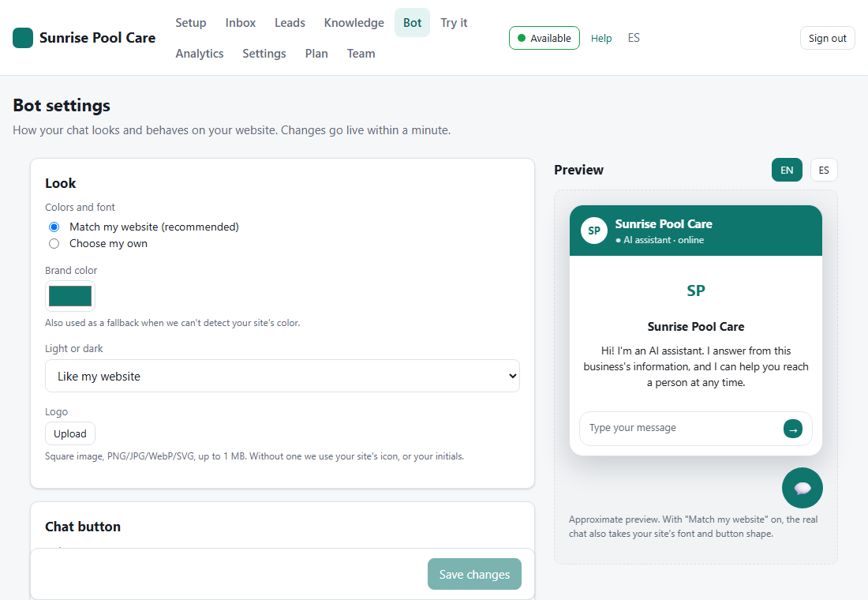
Task: Click the AI assistant greeting text
Action: [696, 367]
